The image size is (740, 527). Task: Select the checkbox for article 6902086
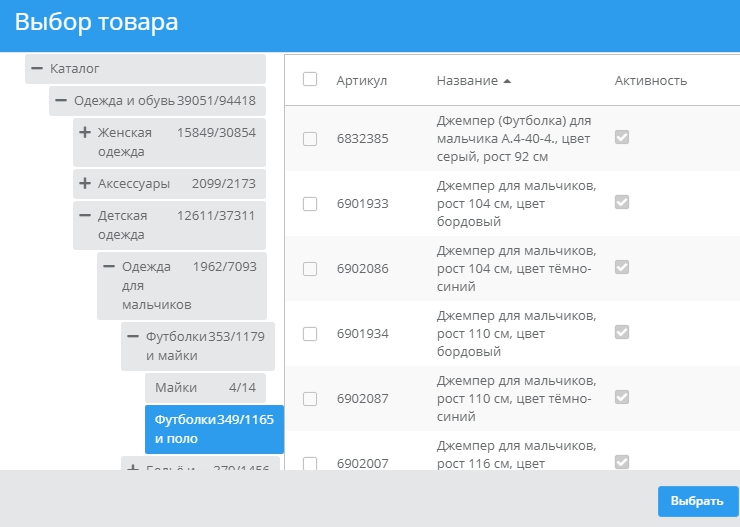(310, 269)
